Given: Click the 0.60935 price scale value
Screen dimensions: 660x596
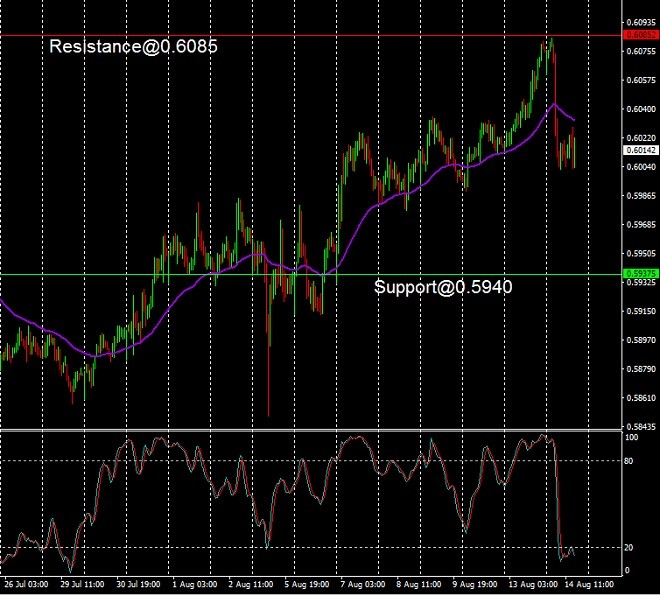Looking at the screenshot, I should (641, 22).
